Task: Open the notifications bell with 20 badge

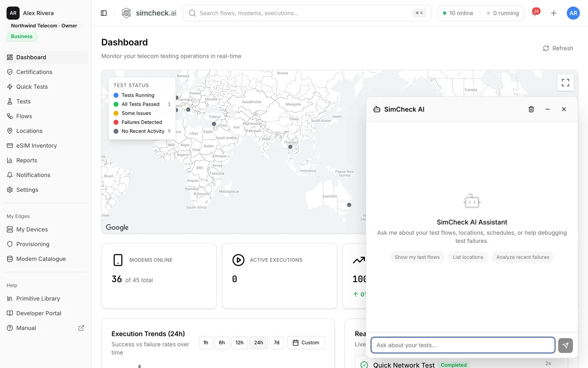Action: 535,13
